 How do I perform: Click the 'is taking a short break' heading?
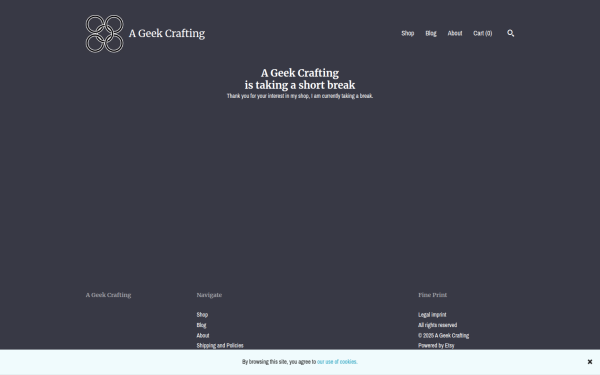[300, 85]
